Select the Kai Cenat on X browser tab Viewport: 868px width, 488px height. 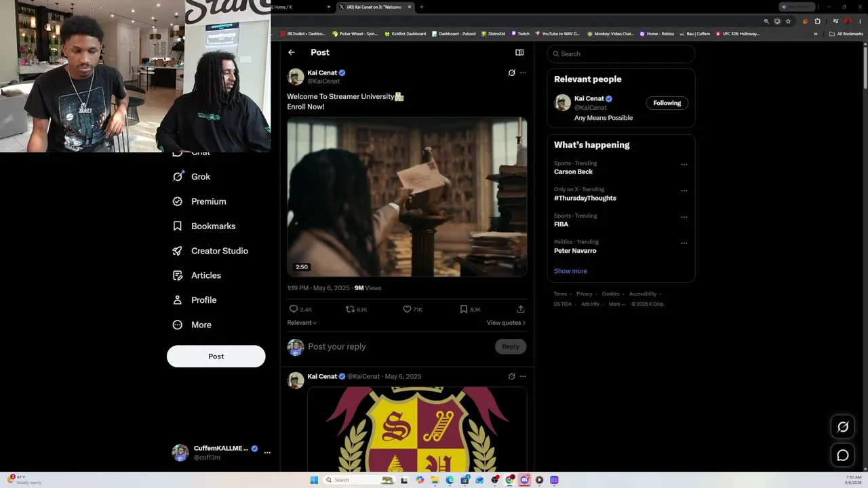pyautogui.click(x=376, y=7)
